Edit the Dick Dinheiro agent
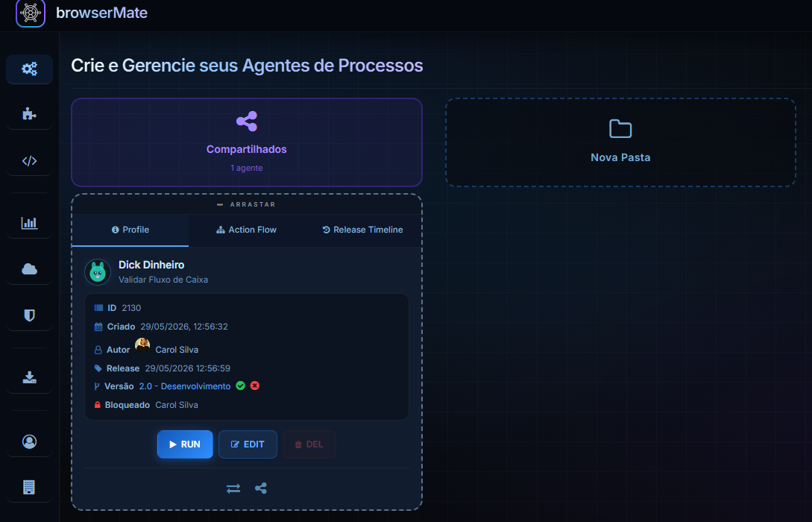The height and width of the screenshot is (522, 812). pos(248,444)
